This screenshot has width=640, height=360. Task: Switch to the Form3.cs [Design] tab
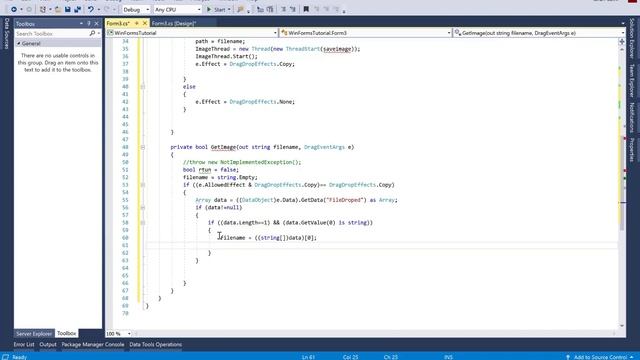[x=174, y=23]
